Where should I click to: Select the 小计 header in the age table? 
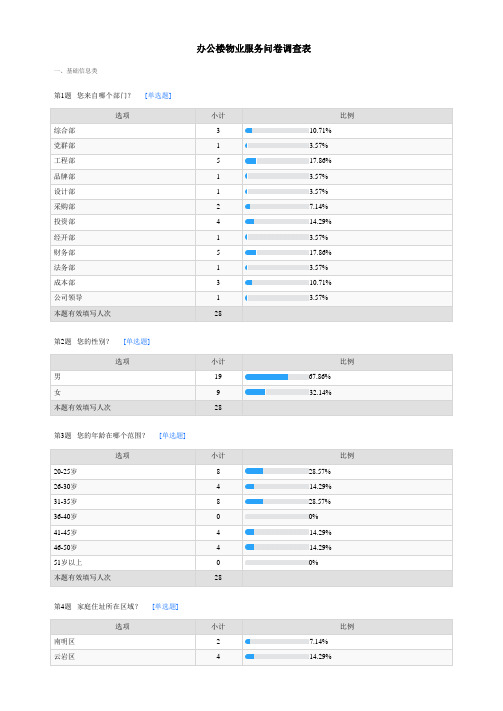point(218,456)
